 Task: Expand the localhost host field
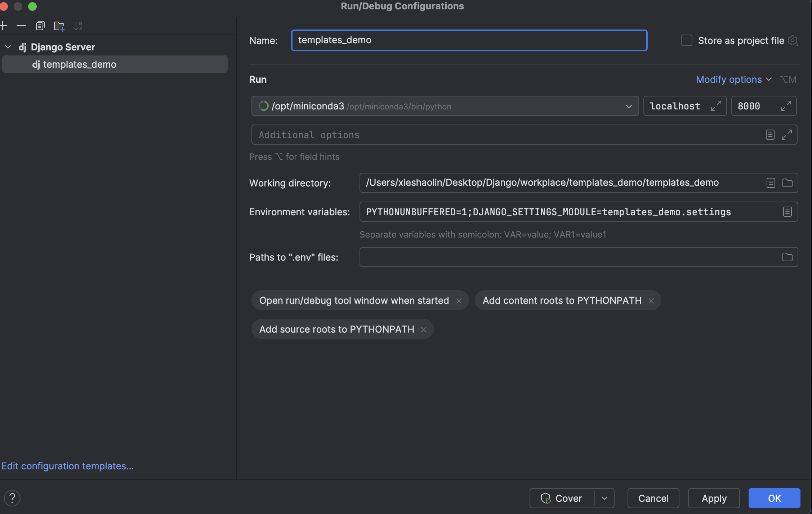tap(716, 106)
